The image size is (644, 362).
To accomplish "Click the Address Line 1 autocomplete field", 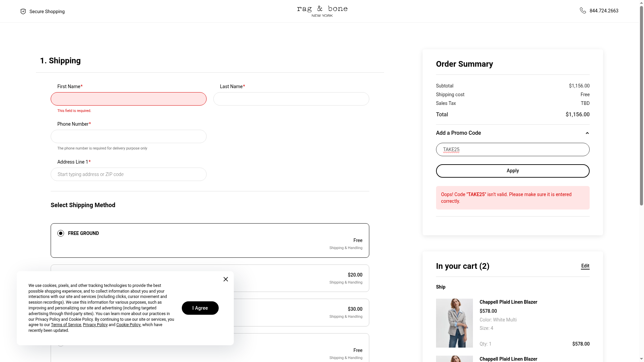I will 128,174.
